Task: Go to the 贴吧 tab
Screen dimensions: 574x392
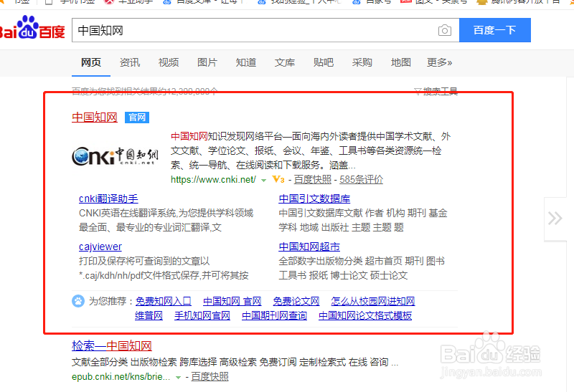Action: tap(324, 62)
